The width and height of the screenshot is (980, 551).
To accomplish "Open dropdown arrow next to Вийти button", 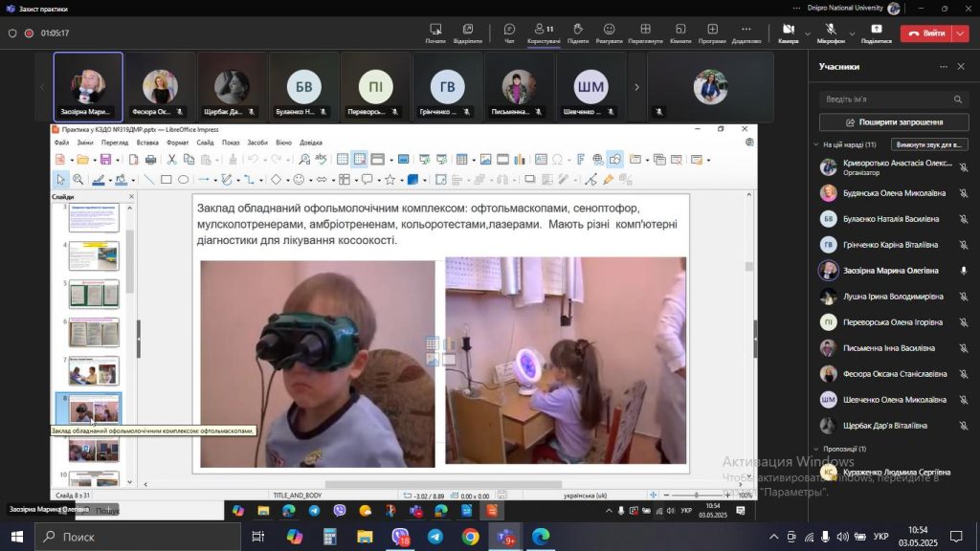I will click(x=961, y=33).
